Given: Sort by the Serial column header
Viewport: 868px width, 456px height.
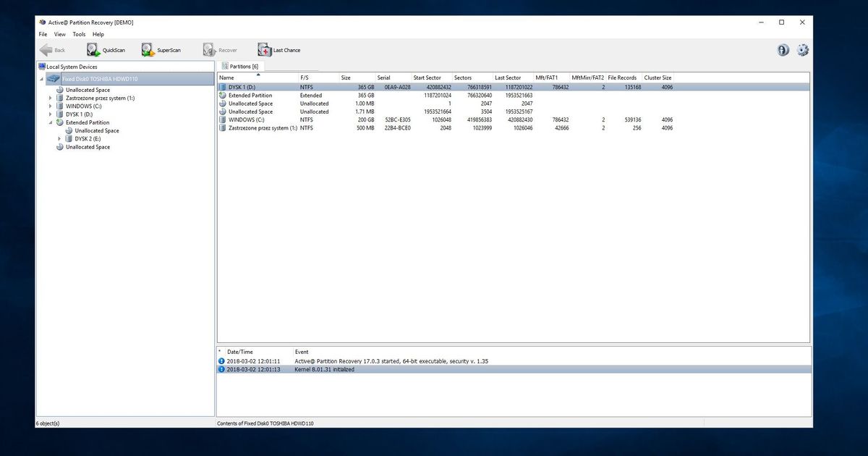Looking at the screenshot, I should (393, 77).
